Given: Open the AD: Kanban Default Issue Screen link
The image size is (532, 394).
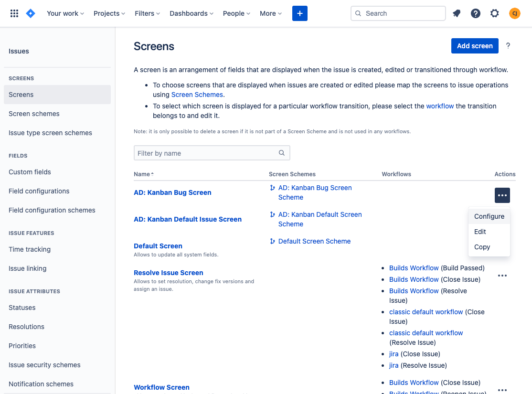Looking at the screenshot, I should (x=188, y=219).
